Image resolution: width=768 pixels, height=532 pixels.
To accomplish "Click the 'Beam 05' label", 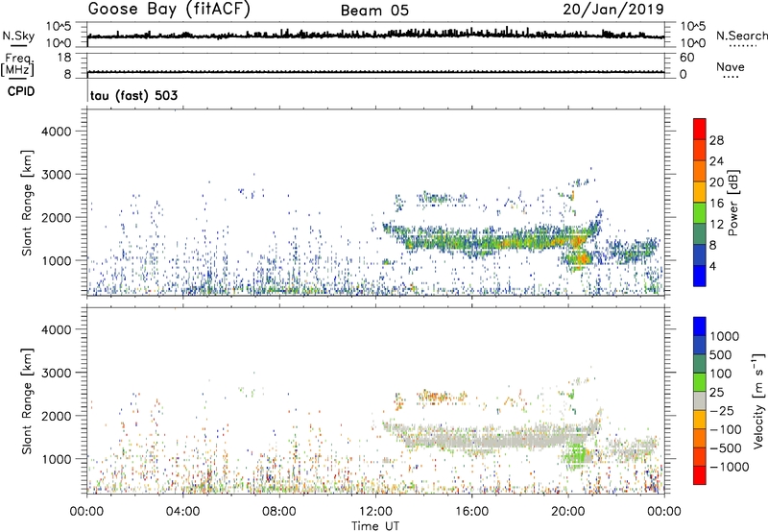I will coord(374,11).
